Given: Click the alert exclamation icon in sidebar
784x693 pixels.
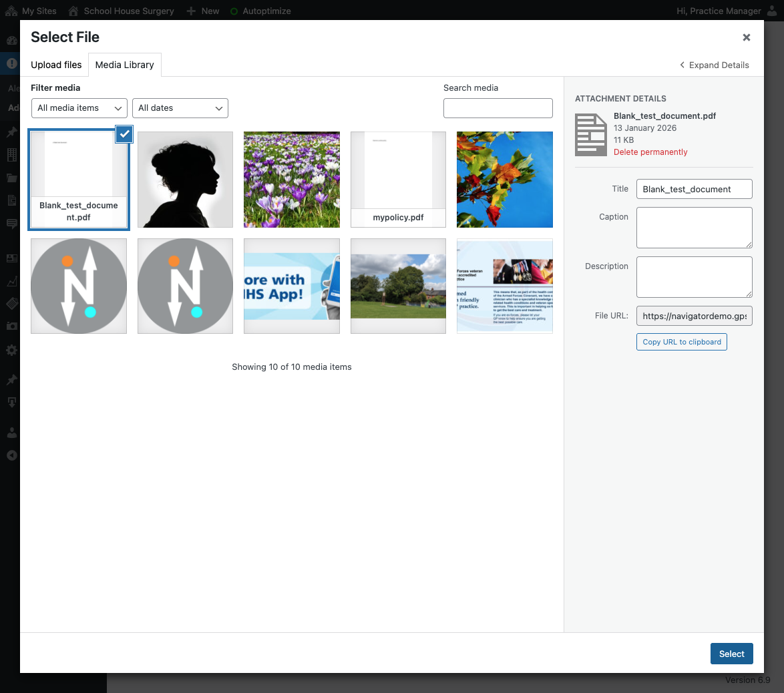Looking at the screenshot, I should [12, 63].
